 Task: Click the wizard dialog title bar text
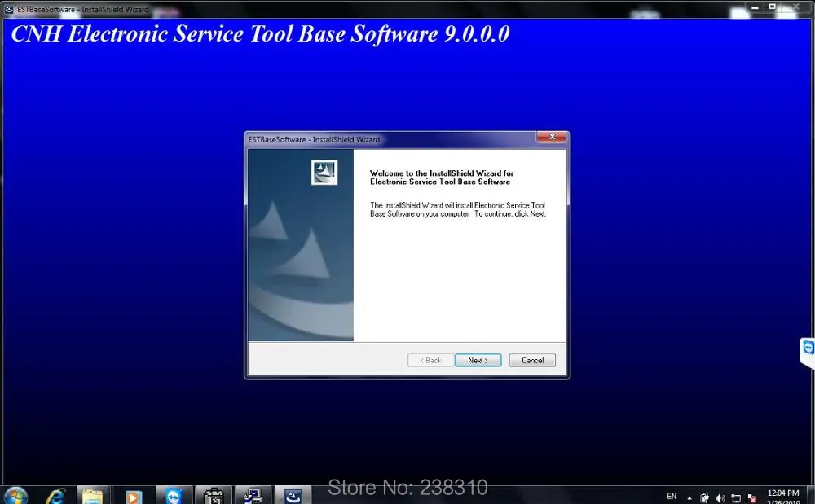tap(314, 139)
